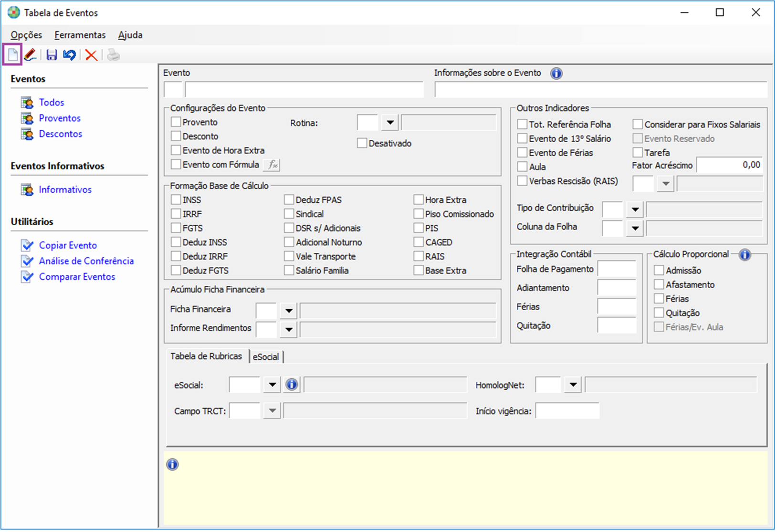Click the checkmark icon beside Copiar Evento

pos(27,245)
